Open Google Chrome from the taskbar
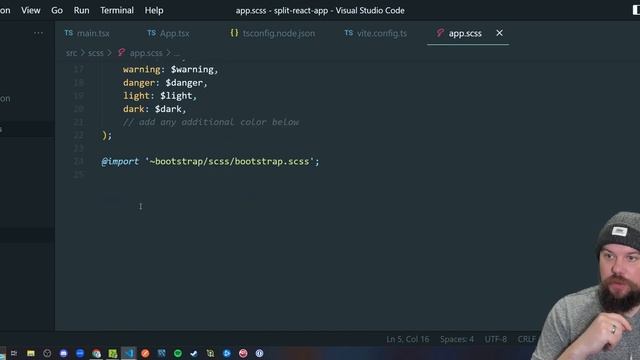Image resolution: width=640 pixels, height=360 pixels. (96, 353)
